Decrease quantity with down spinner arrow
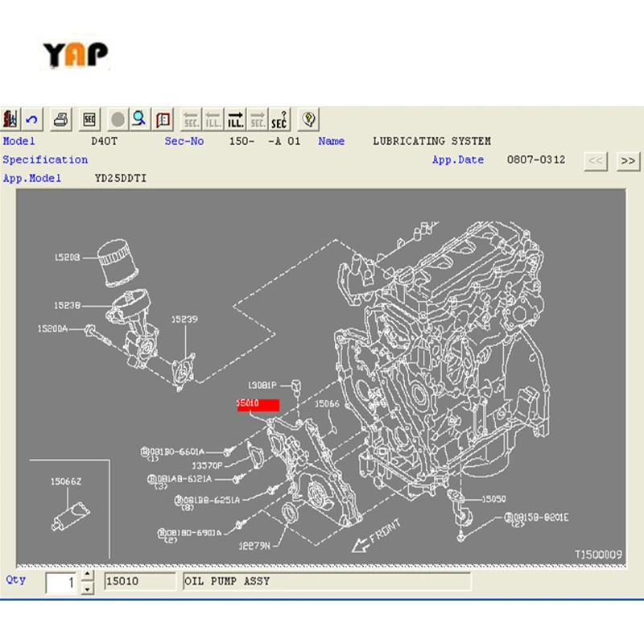The width and height of the screenshot is (644, 644). click(x=87, y=589)
